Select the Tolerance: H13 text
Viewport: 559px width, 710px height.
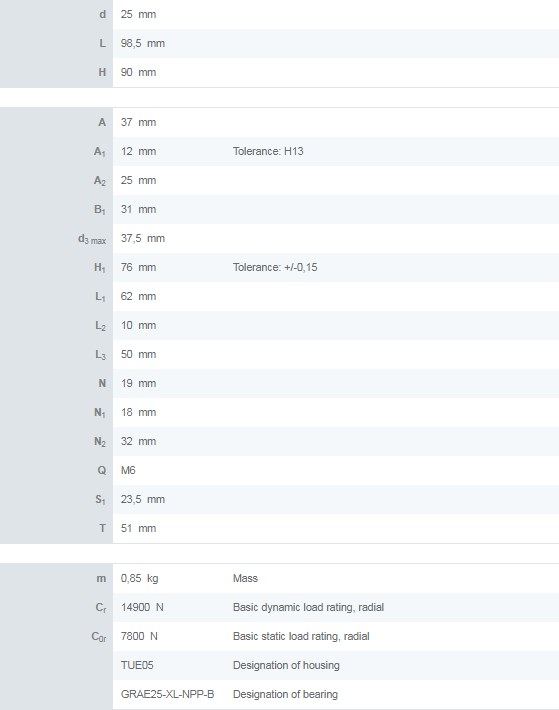click(x=268, y=151)
